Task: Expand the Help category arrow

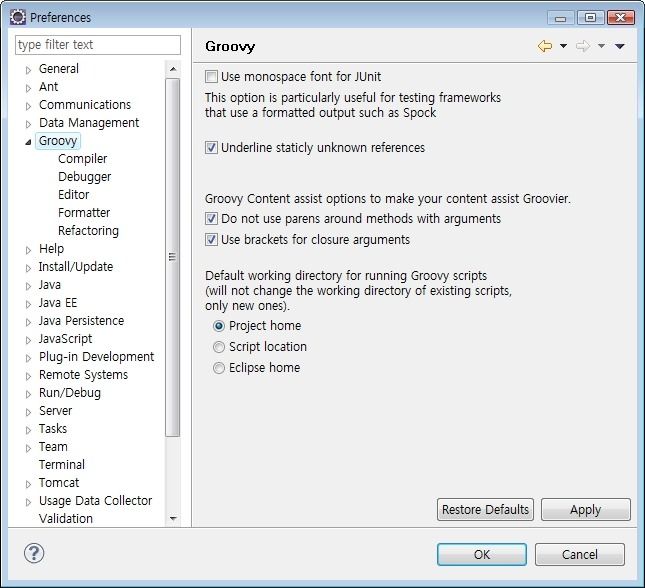Action: tap(28, 250)
